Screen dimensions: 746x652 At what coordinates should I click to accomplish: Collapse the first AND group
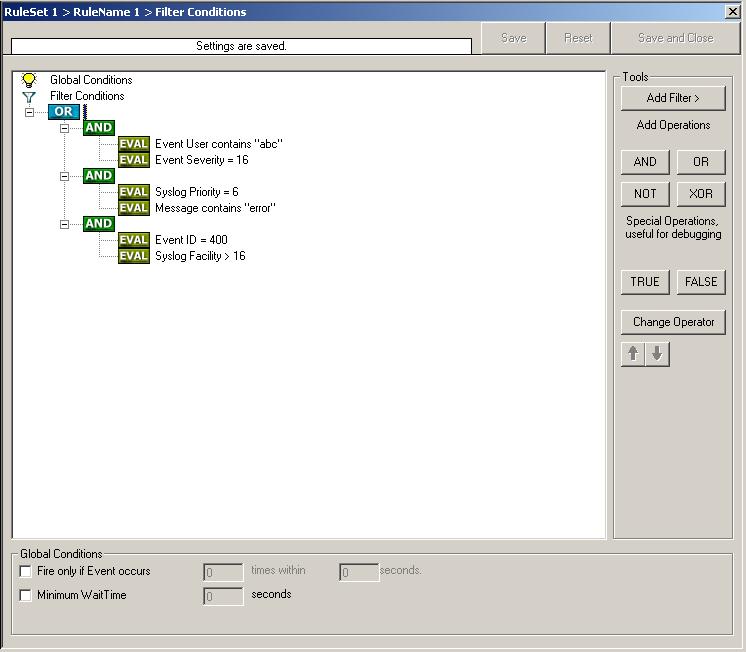(x=64, y=128)
